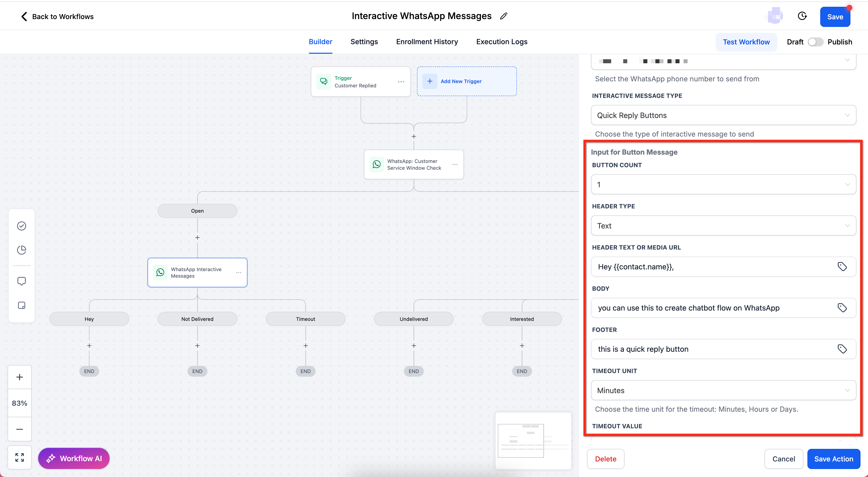
Task: Open the Header Type dropdown
Action: tap(723, 225)
